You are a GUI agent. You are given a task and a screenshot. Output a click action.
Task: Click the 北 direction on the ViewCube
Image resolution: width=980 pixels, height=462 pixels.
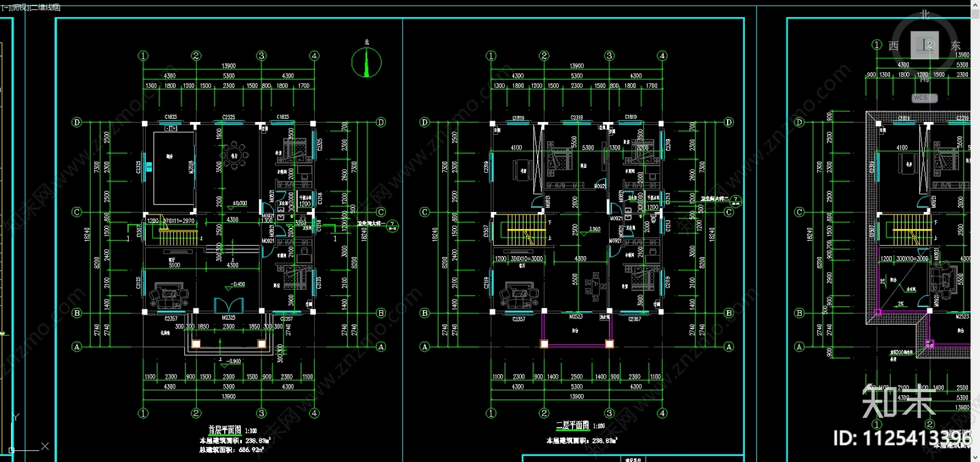tap(924, 14)
